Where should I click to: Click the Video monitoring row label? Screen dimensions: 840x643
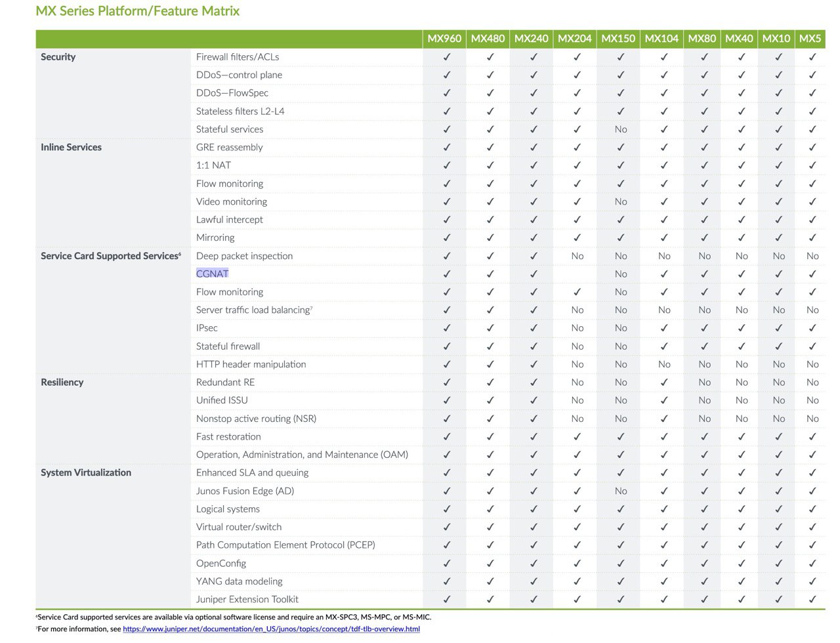tap(232, 201)
